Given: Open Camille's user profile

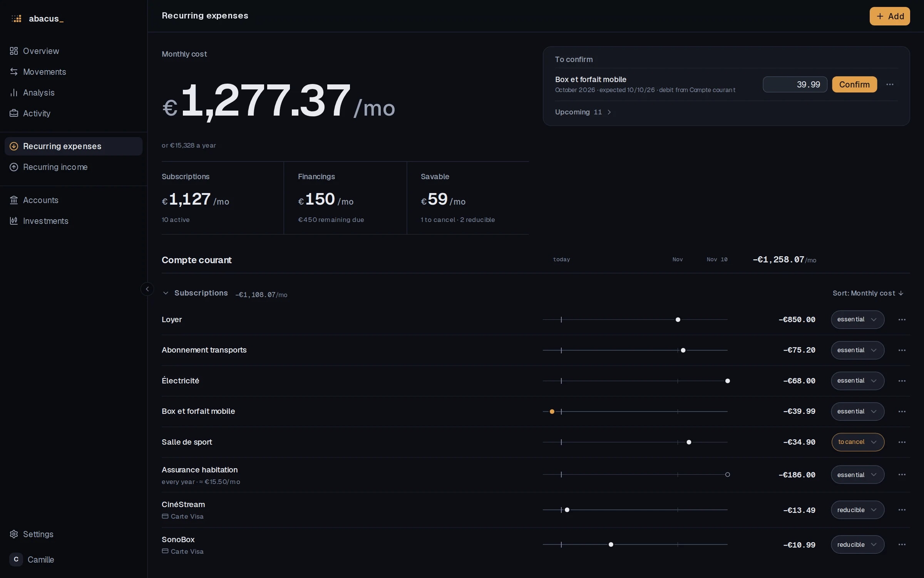Looking at the screenshot, I should (x=74, y=560).
